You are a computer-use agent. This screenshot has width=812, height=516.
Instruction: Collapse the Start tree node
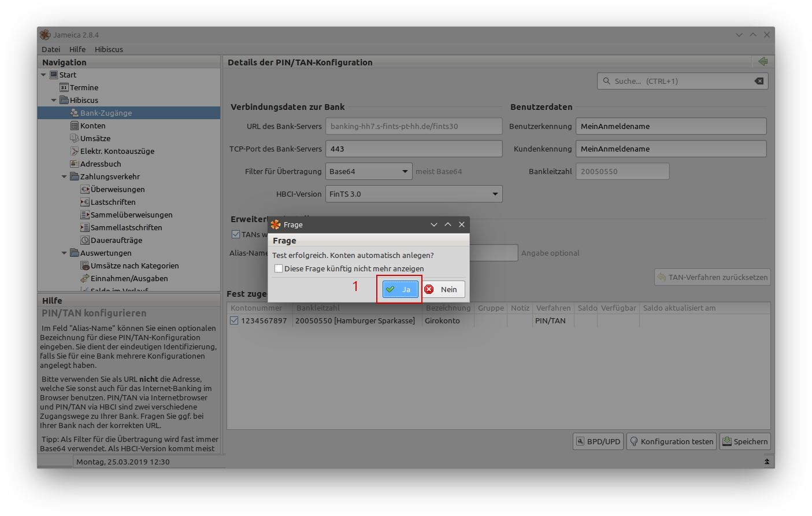pos(43,75)
